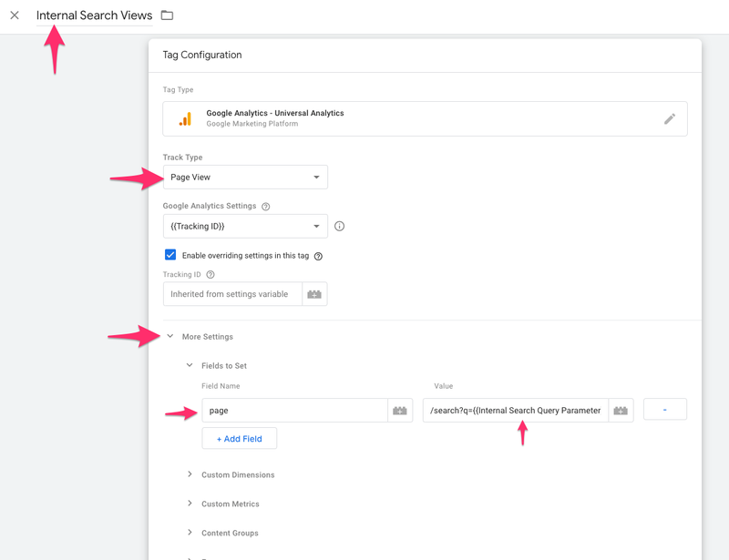Open the {{Tracking ID}} settings dropdown
Screen dimensions: 729x560
245,227
